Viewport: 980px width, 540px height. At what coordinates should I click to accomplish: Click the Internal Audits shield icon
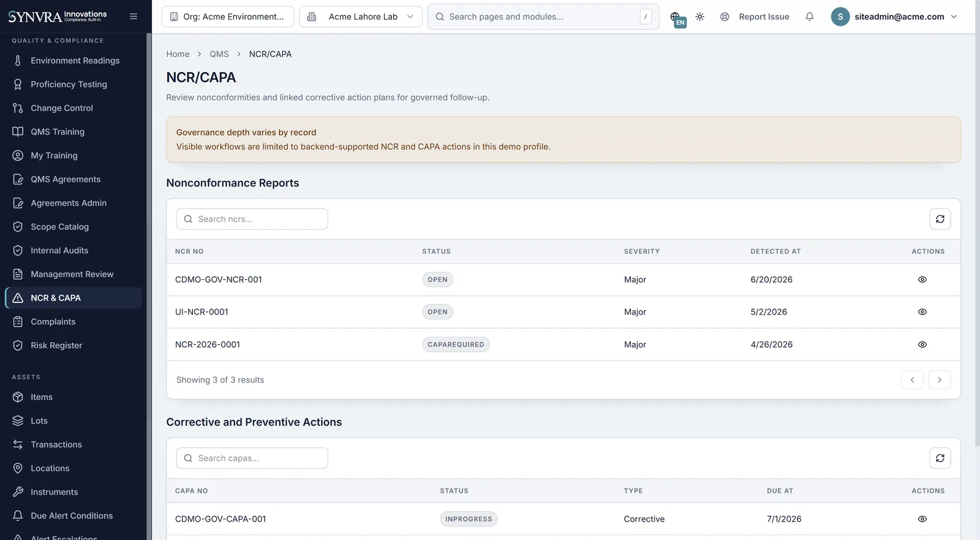click(x=18, y=250)
